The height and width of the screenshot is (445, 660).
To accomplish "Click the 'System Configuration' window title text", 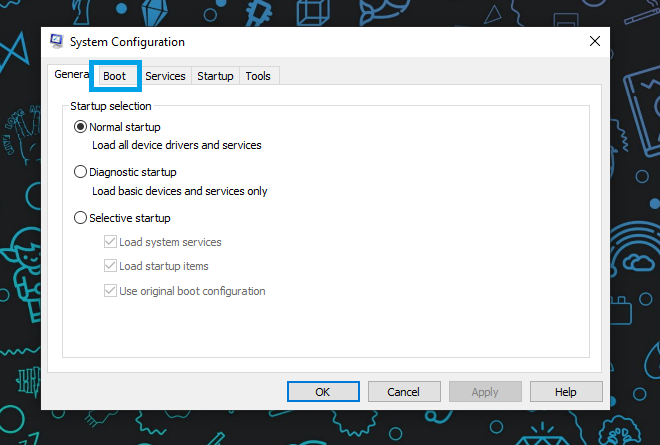I will 127,42.
